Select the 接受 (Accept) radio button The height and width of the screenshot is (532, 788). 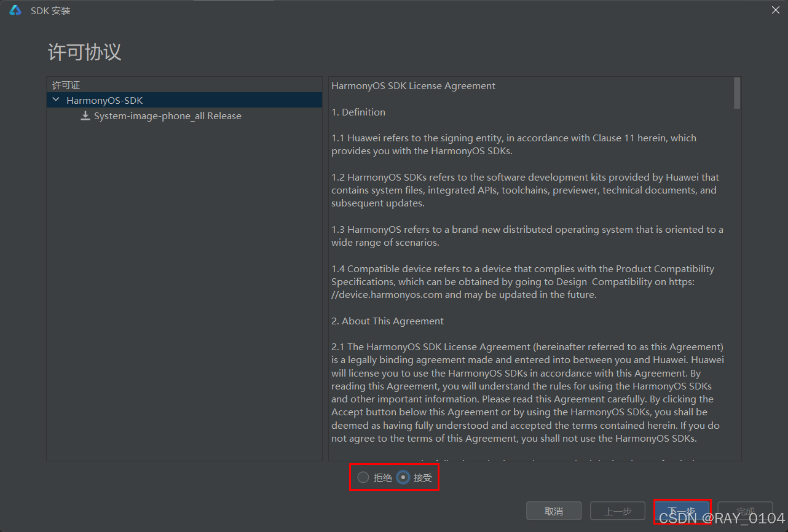pyautogui.click(x=403, y=477)
